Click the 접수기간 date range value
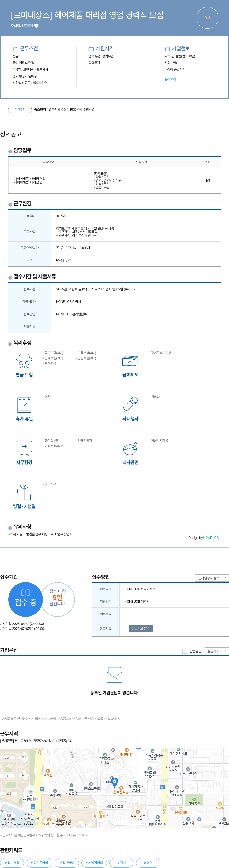Viewport: 229px width, 868px height. point(96,289)
